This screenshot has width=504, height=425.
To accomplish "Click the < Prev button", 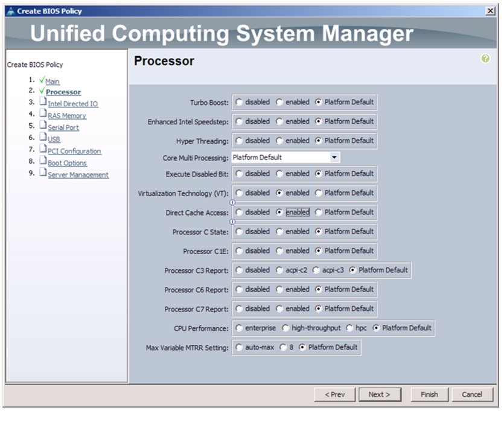I will click(x=334, y=394).
